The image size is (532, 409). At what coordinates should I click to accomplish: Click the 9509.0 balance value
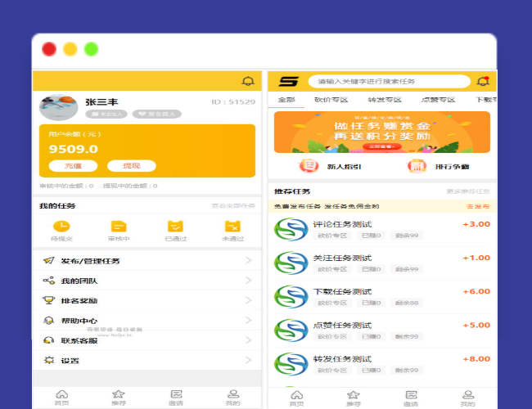pos(74,149)
